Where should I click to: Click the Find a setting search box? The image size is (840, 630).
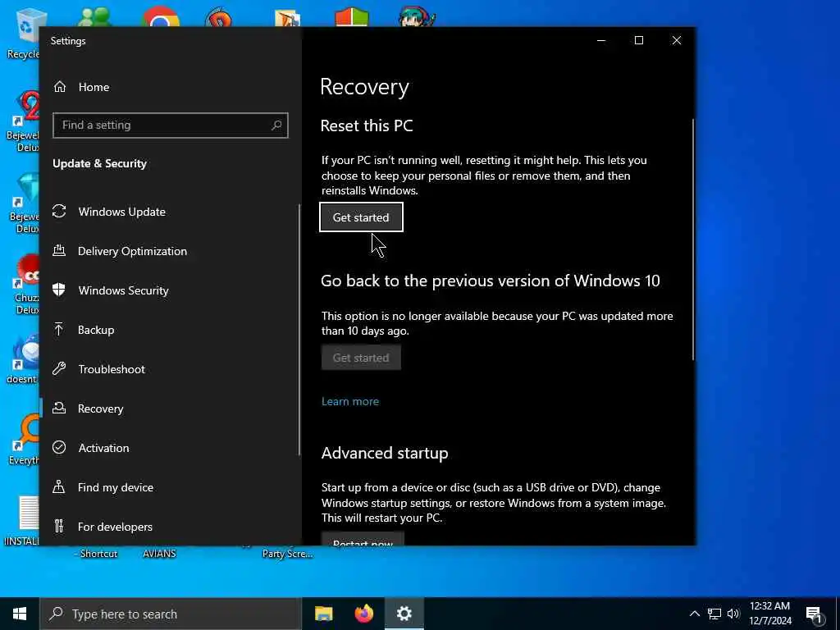click(171, 125)
